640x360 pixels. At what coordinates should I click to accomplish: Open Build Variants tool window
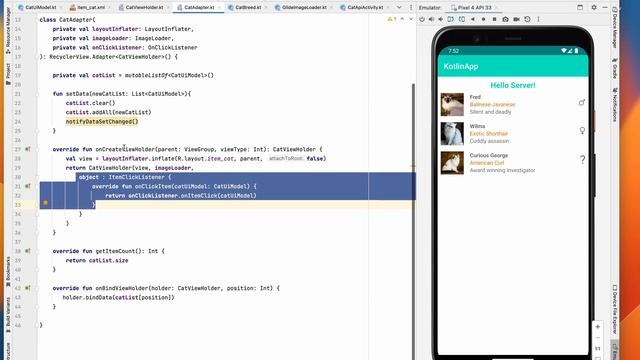(8, 314)
